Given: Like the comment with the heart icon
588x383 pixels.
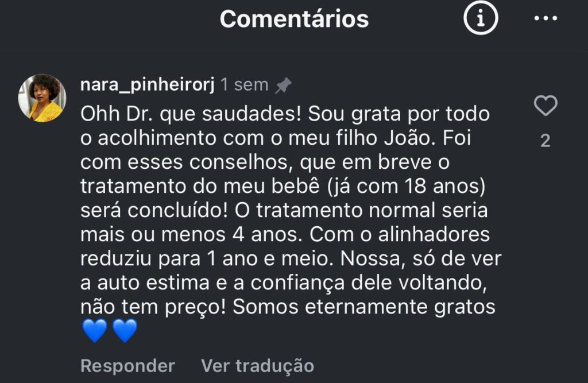Looking at the screenshot, I should (x=546, y=106).
